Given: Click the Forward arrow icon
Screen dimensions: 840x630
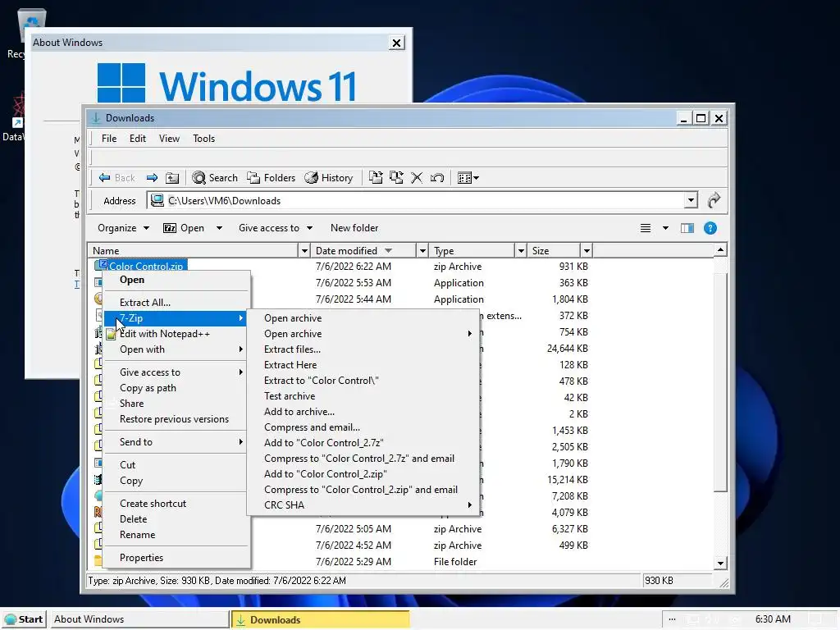Looking at the screenshot, I should pyautogui.click(x=152, y=178).
